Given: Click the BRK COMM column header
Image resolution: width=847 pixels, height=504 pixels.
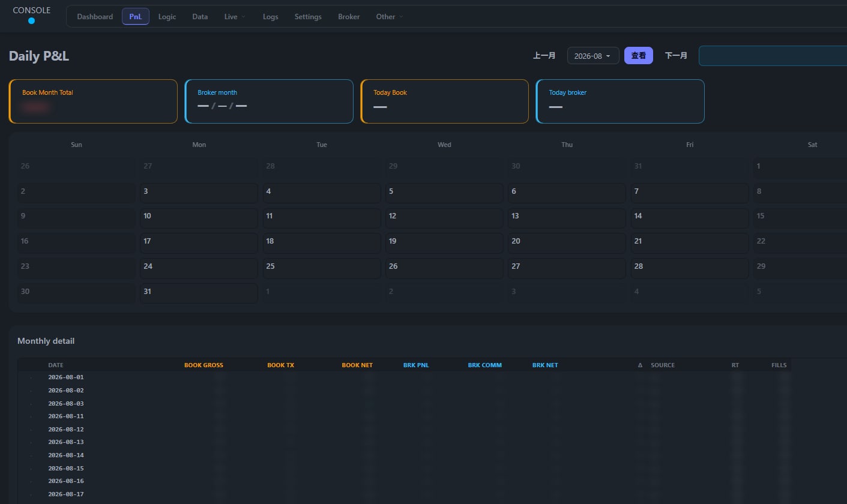Looking at the screenshot, I should tap(484, 365).
